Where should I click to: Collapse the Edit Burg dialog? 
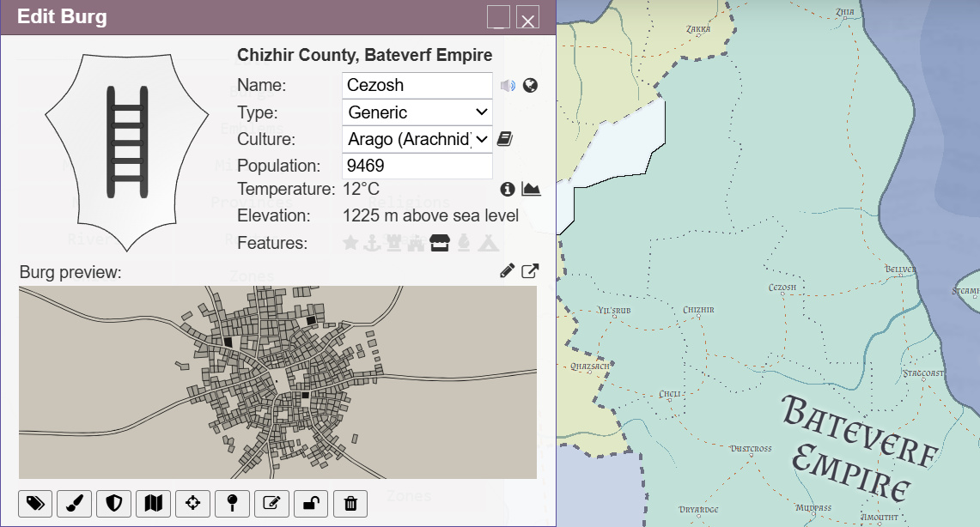coord(498,17)
